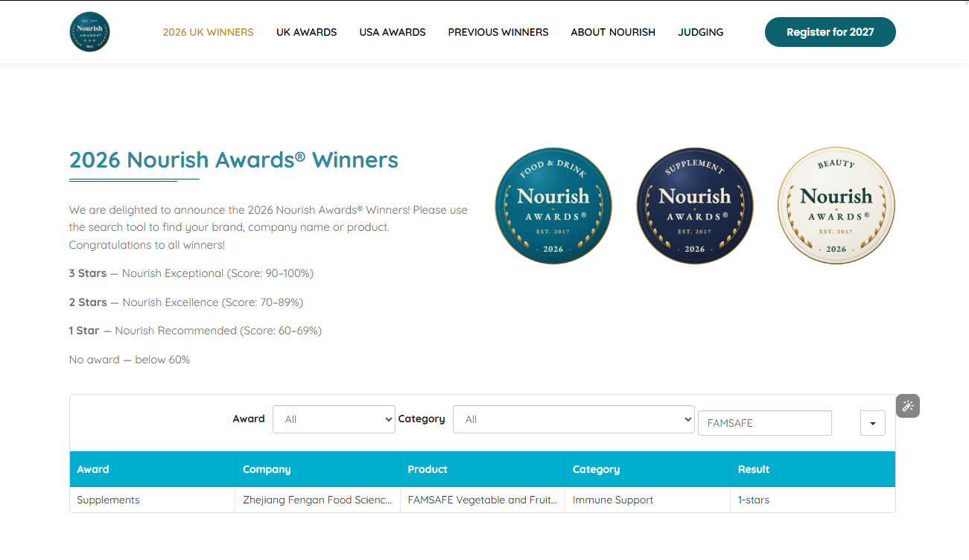Screen dimensions: 969x560
Task: Click the 3 Stars Nourish Exceptional line
Action: tap(191, 273)
